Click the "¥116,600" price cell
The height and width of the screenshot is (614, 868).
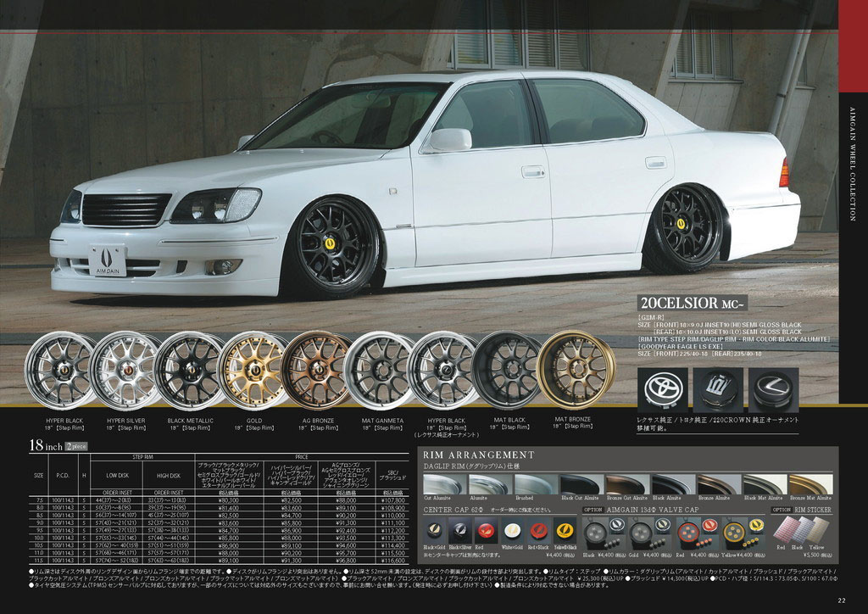point(393,561)
